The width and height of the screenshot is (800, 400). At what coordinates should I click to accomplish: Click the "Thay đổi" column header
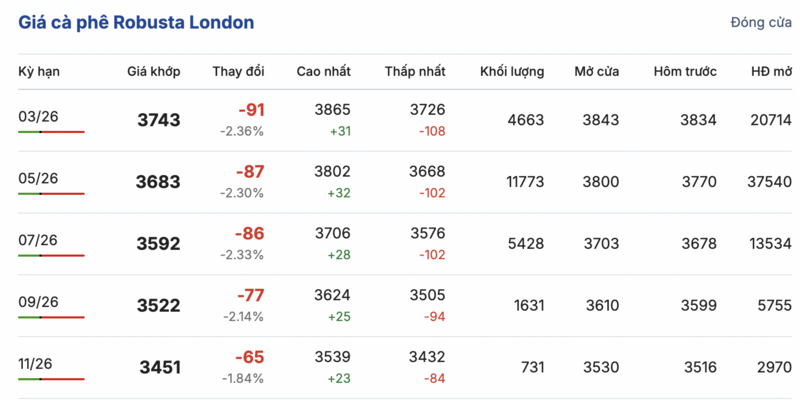(238, 71)
